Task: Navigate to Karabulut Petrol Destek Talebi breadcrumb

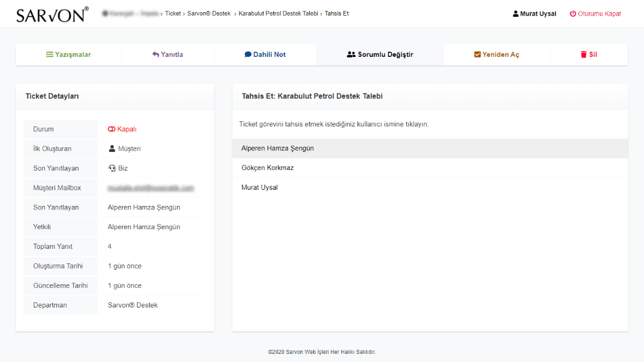Action: click(278, 13)
